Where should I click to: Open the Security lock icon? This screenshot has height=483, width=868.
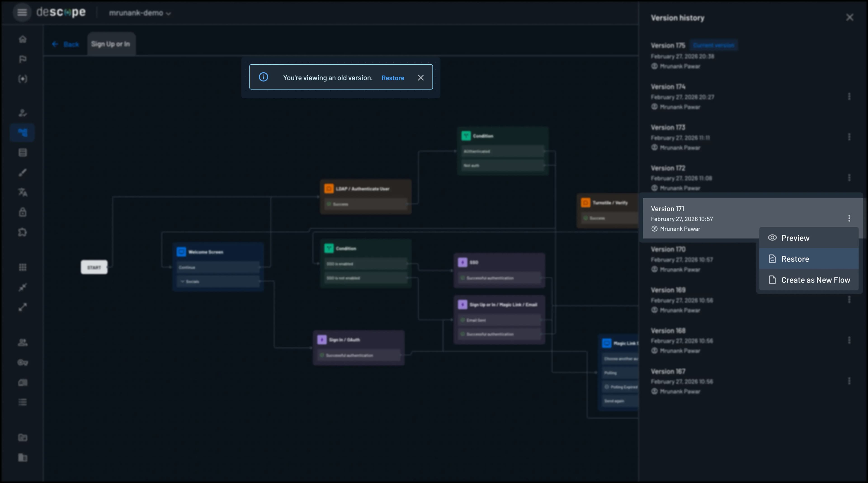(23, 212)
